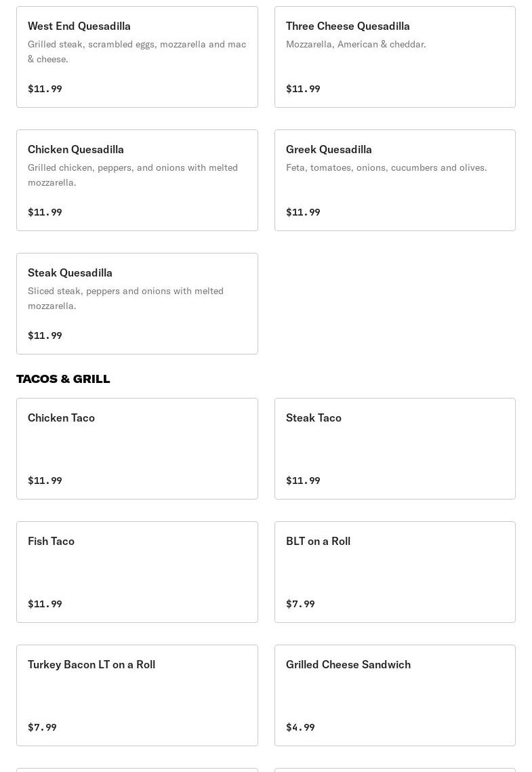Click the Three Cheese Quesadilla description
This screenshot has height=772, width=532.
tap(356, 44)
